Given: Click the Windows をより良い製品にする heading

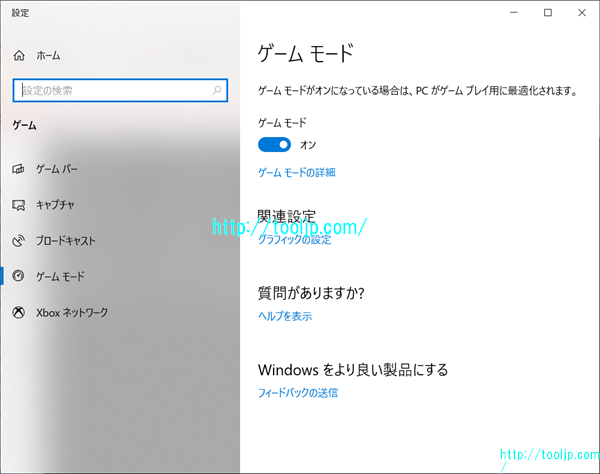Looking at the screenshot, I should point(353,370).
